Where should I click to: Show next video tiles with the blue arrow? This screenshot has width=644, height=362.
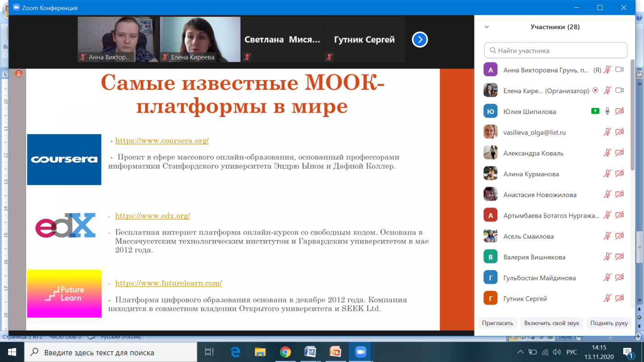click(420, 40)
